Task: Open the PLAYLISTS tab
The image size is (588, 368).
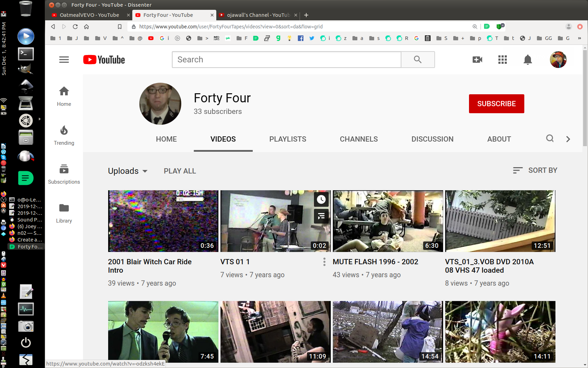Action: 288,139
